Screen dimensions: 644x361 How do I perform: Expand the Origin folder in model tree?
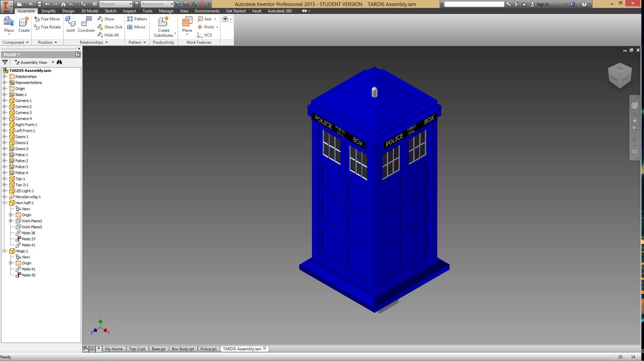[4, 88]
